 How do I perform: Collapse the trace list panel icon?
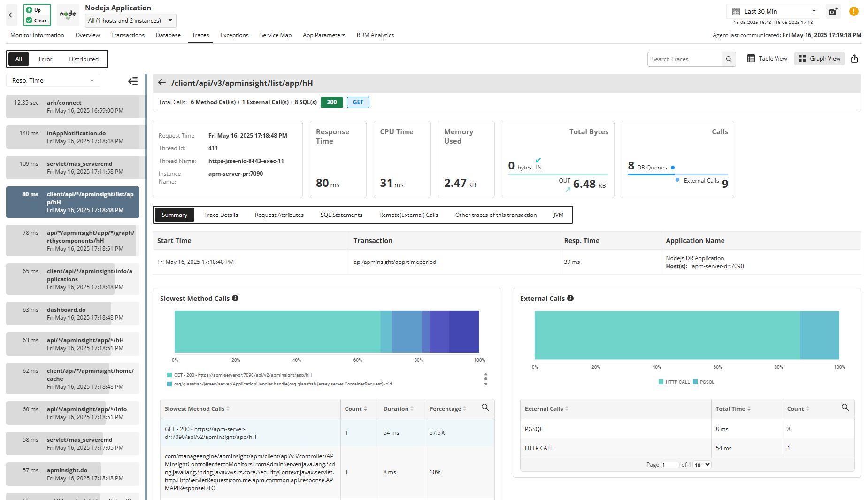pos(133,81)
